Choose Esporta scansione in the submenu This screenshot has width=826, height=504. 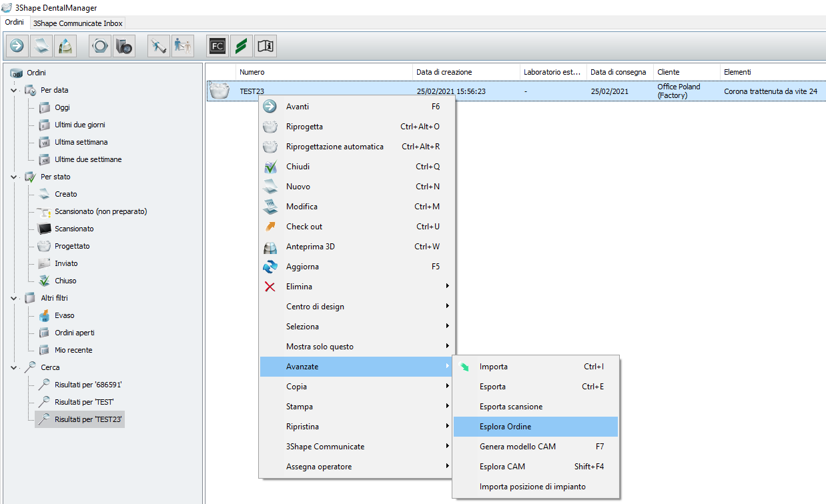536,407
